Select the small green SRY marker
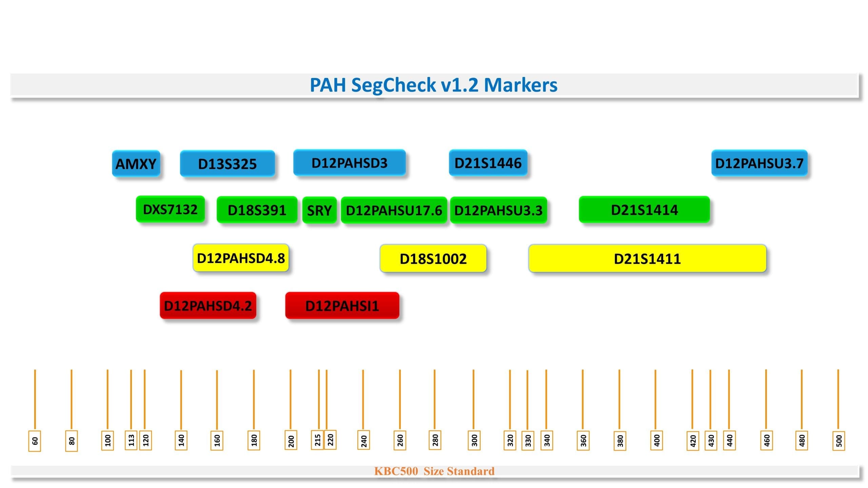The width and height of the screenshot is (868, 488). click(x=319, y=210)
